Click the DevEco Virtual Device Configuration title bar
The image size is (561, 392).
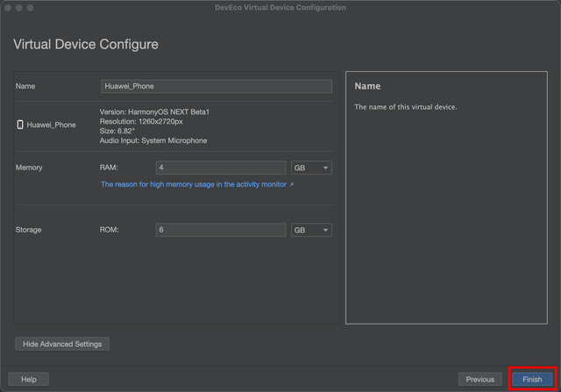click(280, 8)
